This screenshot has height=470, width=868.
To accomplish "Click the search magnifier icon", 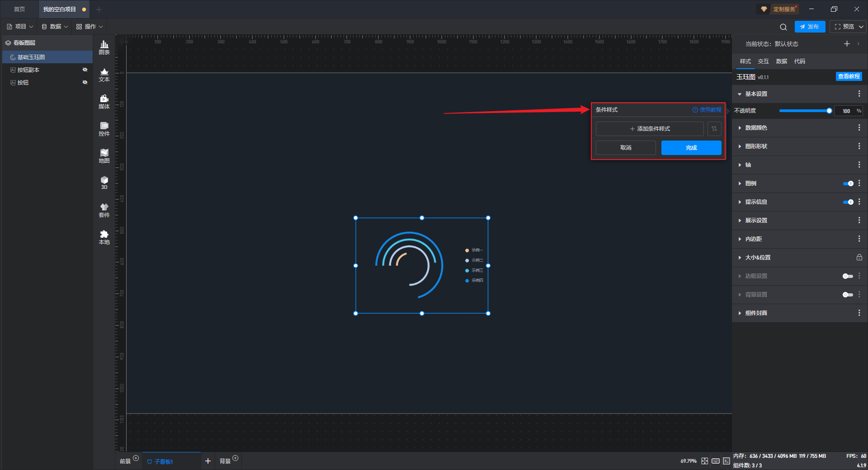I will pyautogui.click(x=783, y=27).
